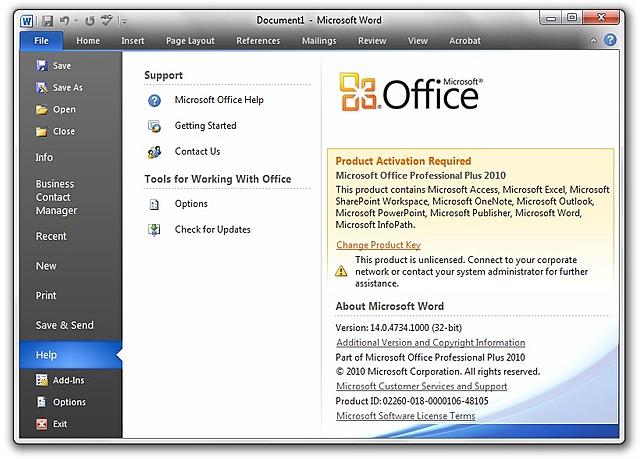The height and width of the screenshot is (459, 640).
Task: Click the yellow warning triangle icon
Action: [341, 271]
